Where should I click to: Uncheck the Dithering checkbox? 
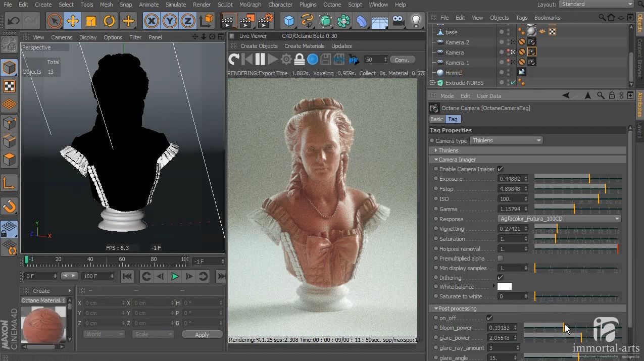pyautogui.click(x=500, y=278)
